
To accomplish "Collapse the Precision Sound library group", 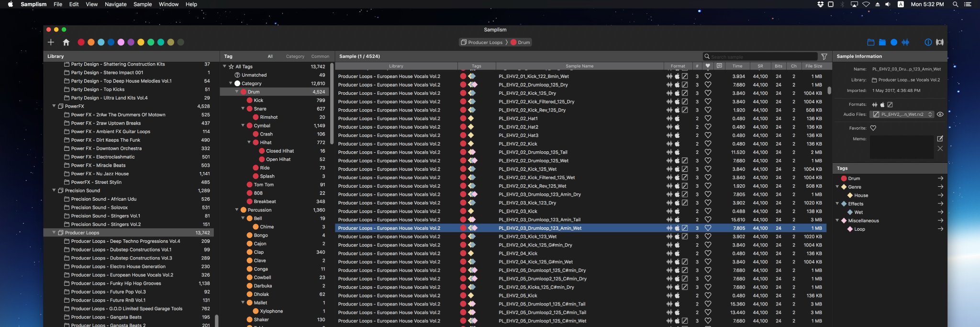I will click(54, 191).
